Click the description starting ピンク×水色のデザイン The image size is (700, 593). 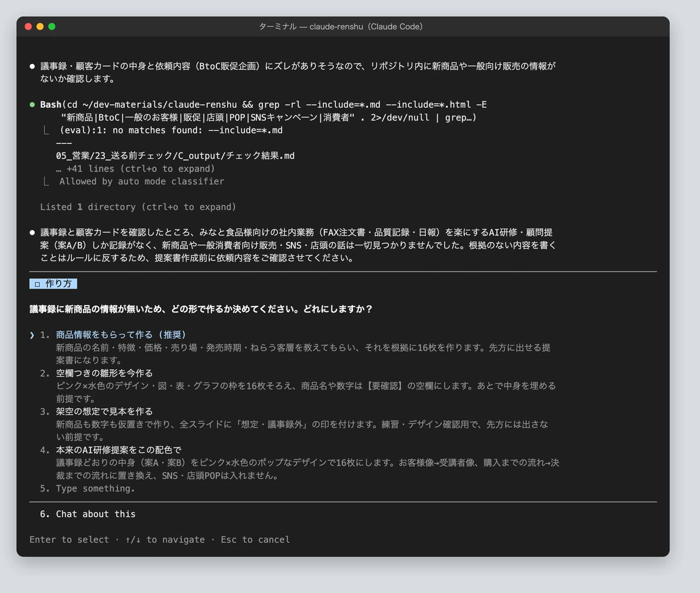pyautogui.click(x=306, y=392)
